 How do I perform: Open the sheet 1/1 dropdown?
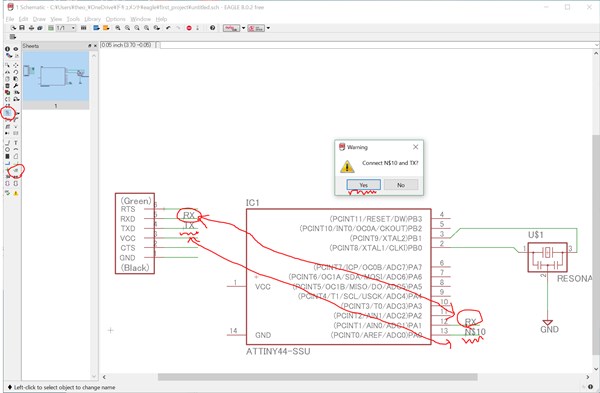tap(66, 28)
